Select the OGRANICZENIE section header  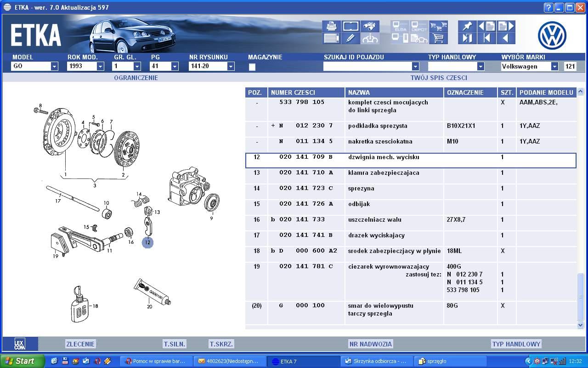136,78
